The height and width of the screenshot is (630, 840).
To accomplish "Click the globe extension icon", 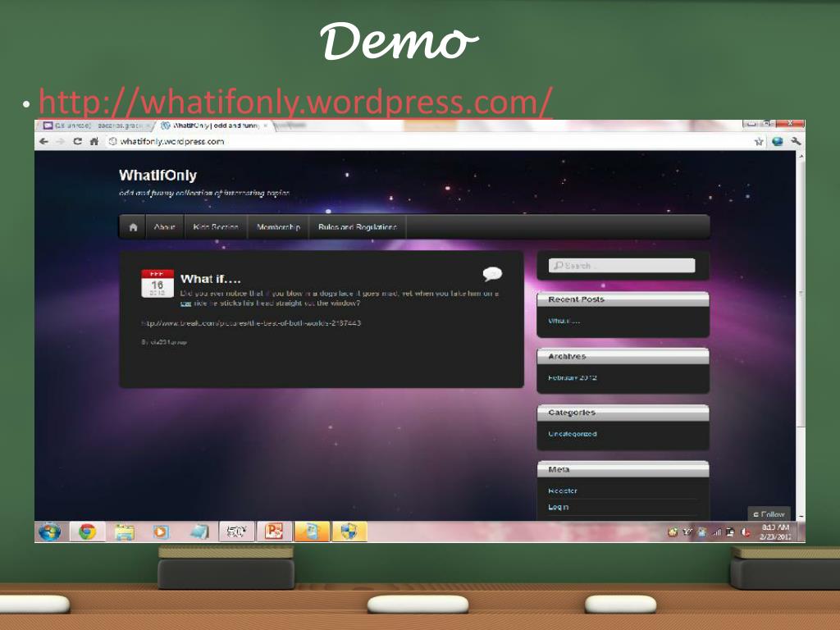I will click(x=778, y=141).
